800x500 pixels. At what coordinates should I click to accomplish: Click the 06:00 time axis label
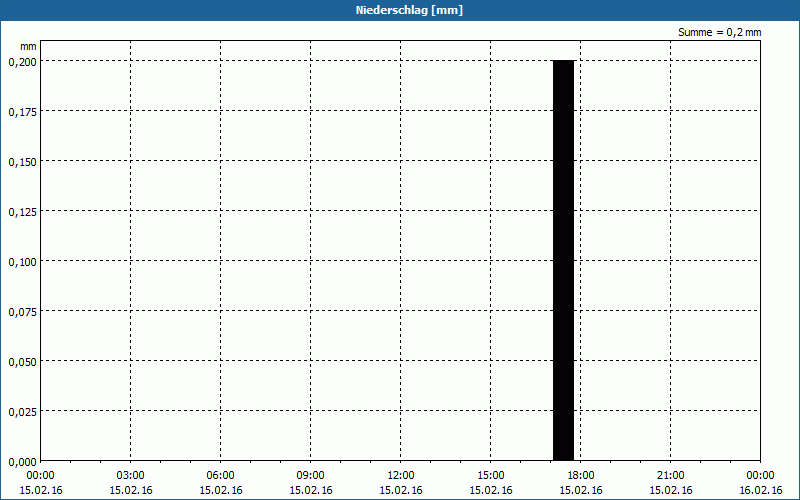pos(220,476)
